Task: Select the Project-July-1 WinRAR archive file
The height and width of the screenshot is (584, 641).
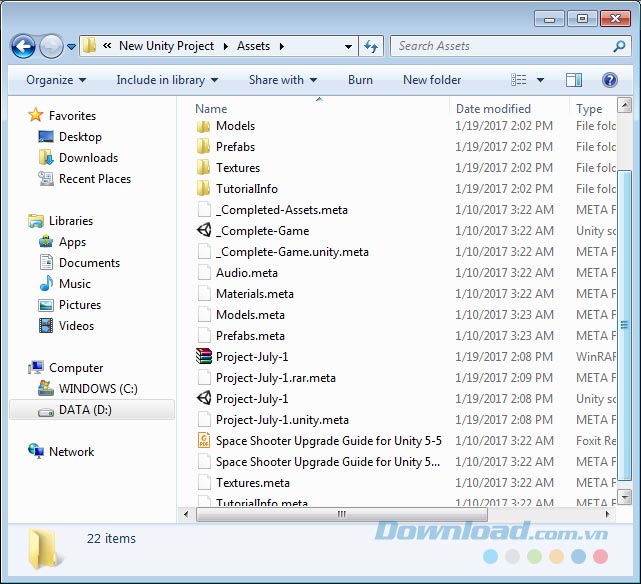Action: click(x=251, y=357)
